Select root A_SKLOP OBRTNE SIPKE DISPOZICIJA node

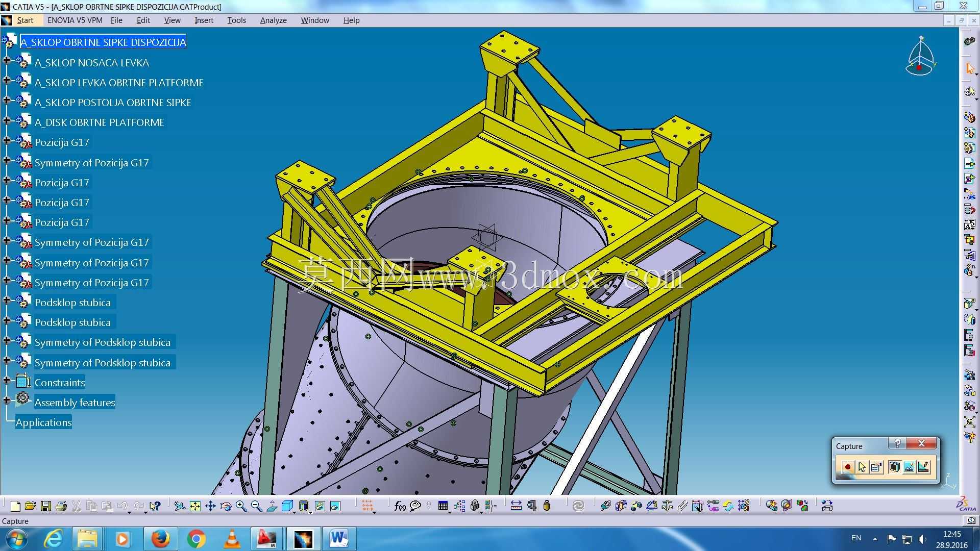point(103,42)
